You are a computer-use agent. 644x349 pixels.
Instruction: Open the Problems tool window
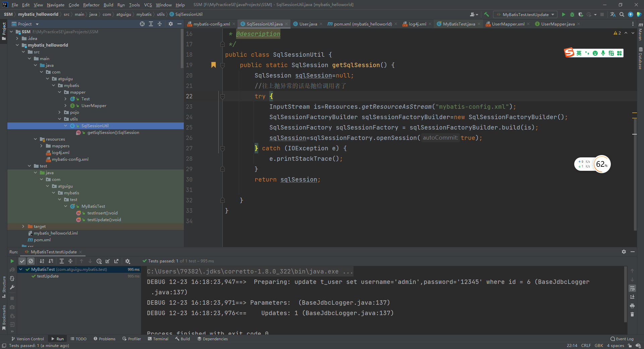click(104, 339)
